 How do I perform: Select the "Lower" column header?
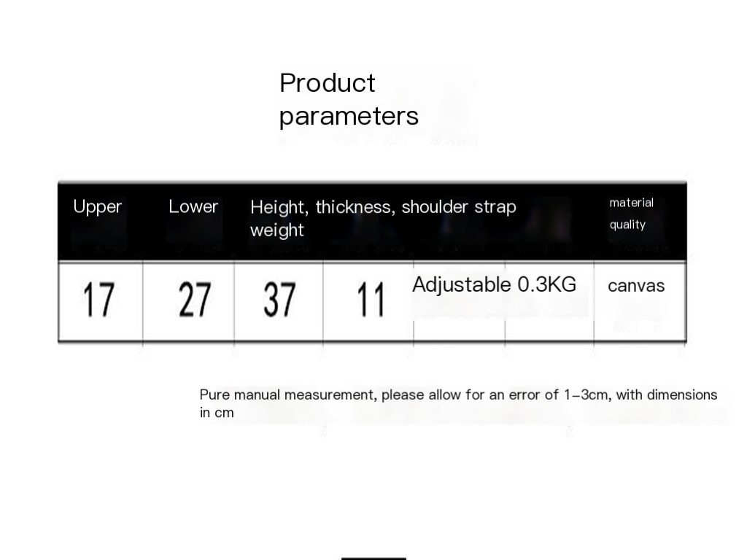click(x=193, y=207)
